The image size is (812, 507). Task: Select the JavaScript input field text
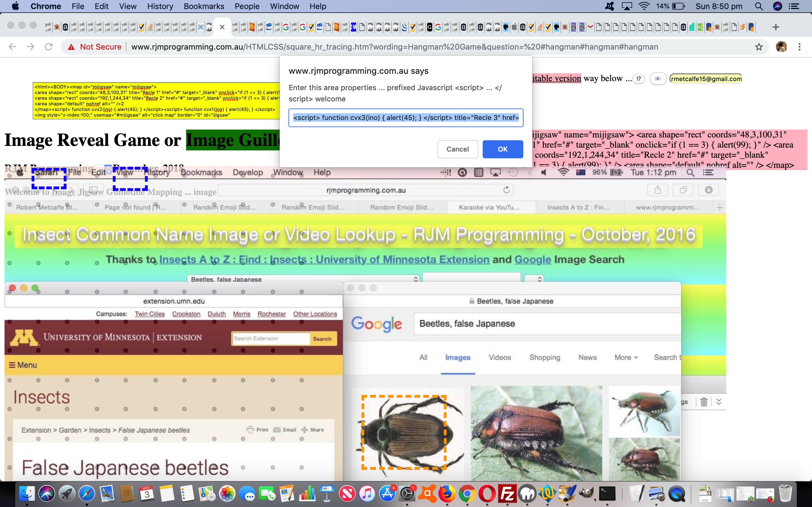[x=406, y=117]
